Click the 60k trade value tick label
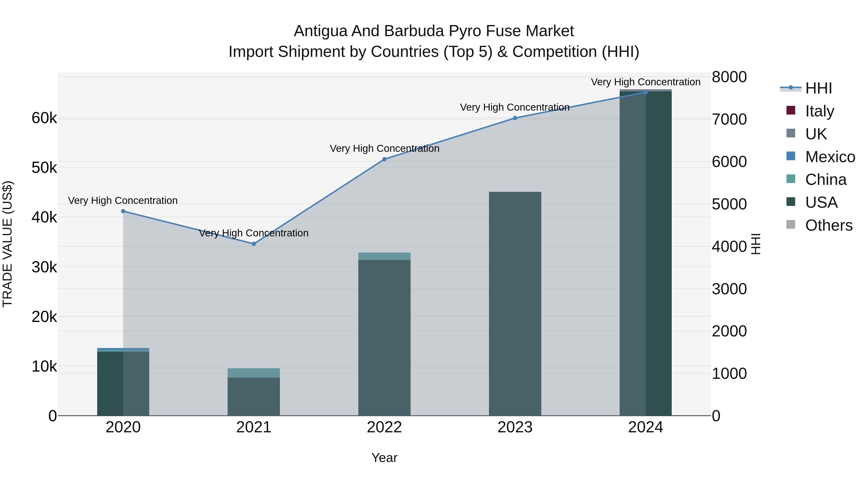Image resolution: width=868 pixels, height=488 pixels. pos(44,118)
